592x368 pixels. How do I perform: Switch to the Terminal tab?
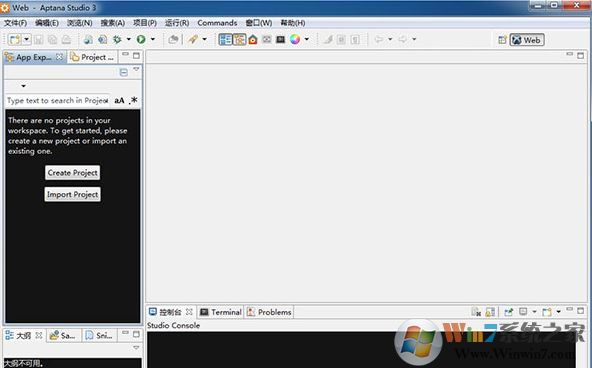[x=221, y=312]
